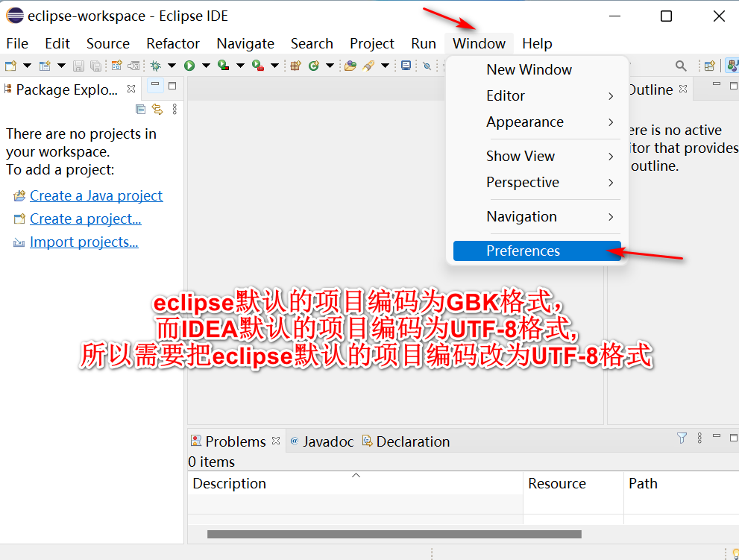Expand the Debug dropdown arrow

[172, 66]
